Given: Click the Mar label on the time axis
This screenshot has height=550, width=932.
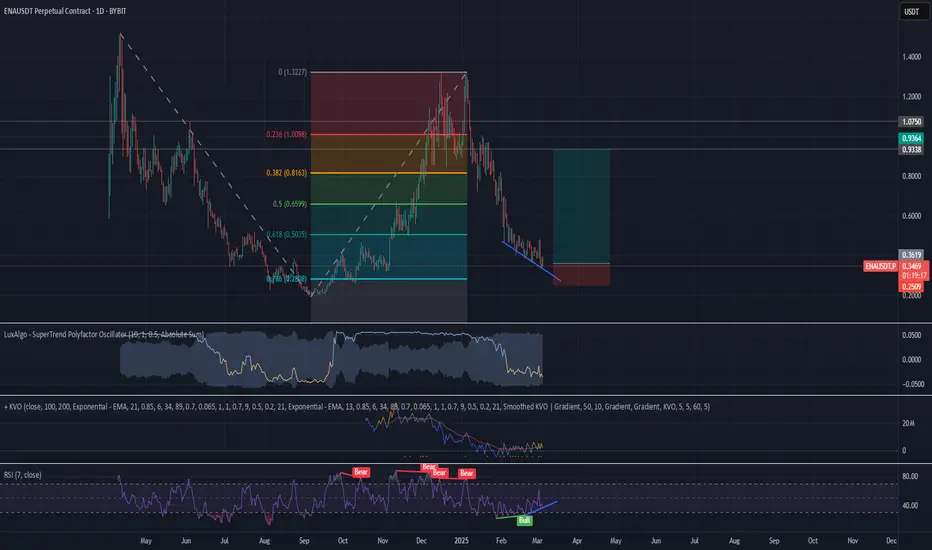Looking at the screenshot, I should click(x=537, y=541).
